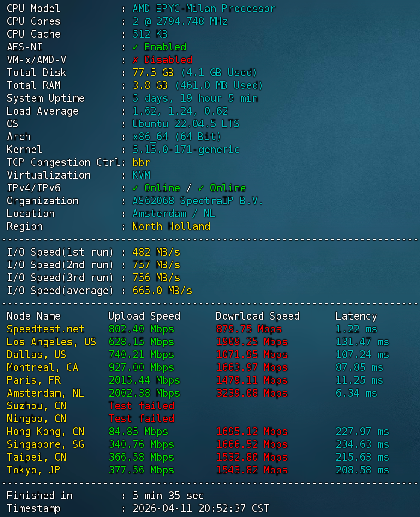Select the I/O average speed 665.0 MB/s
Viewport: 420px width, 517px height.
(x=162, y=291)
